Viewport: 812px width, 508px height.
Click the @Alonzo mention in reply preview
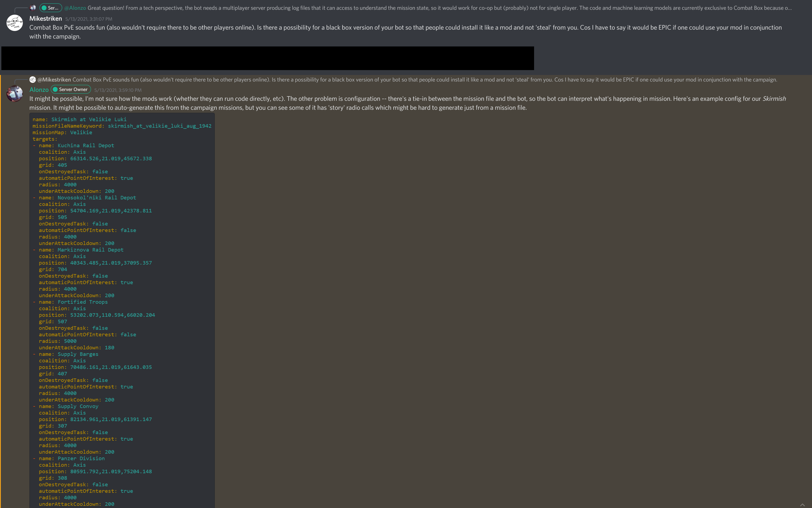point(75,8)
